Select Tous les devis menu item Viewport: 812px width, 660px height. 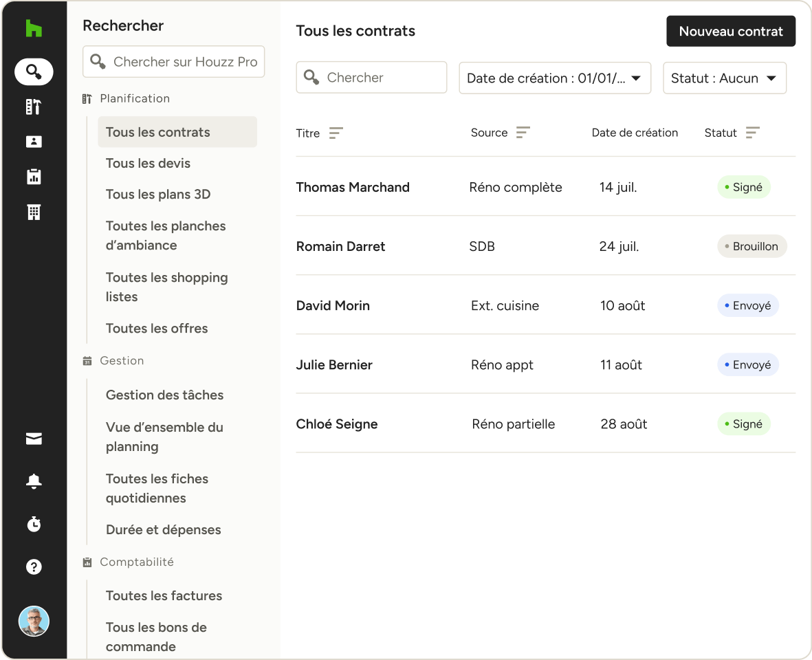pos(148,164)
